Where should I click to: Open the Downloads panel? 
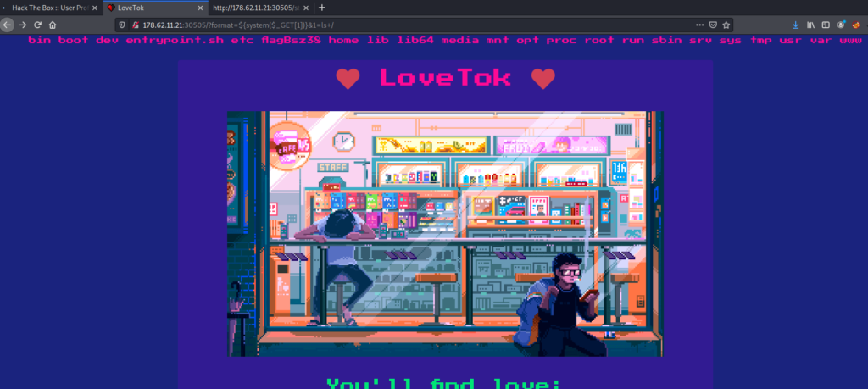[796, 25]
